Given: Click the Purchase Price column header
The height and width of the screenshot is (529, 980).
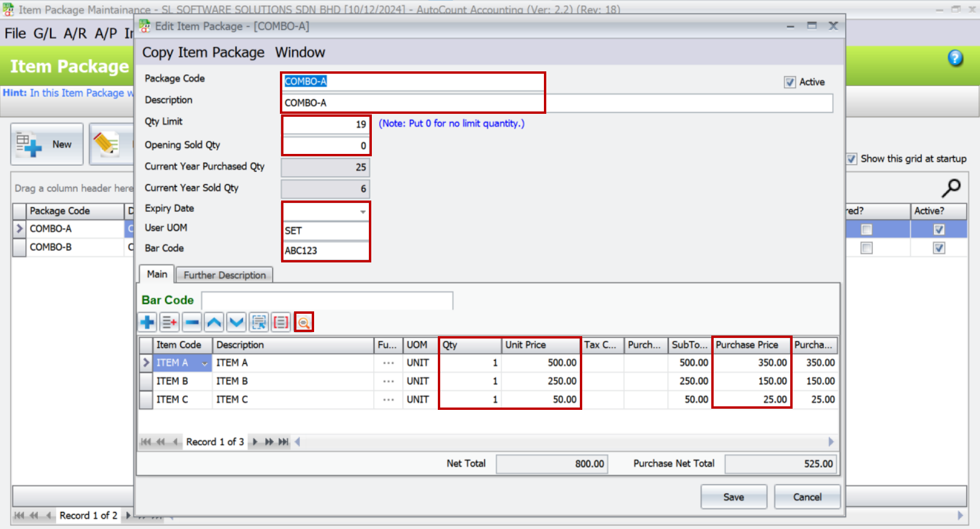Looking at the screenshot, I should tap(751, 345).
